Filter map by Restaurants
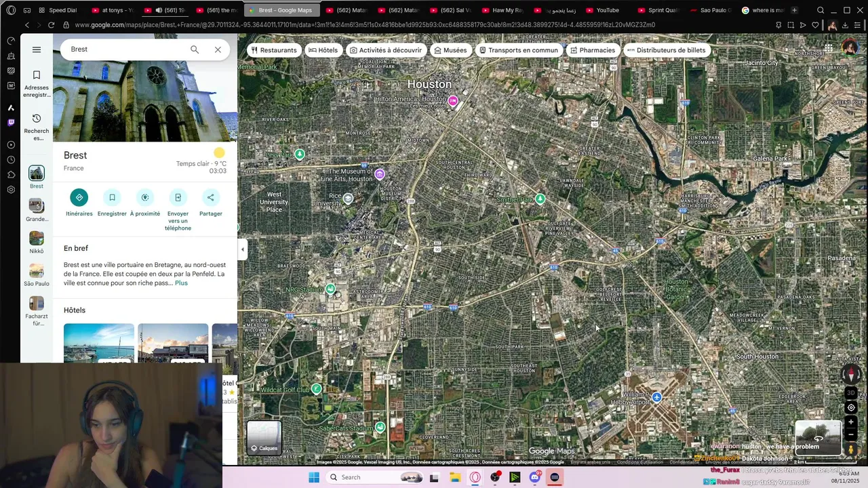The width and height of the screenshot is (868, 488). (x=274, y=50)
